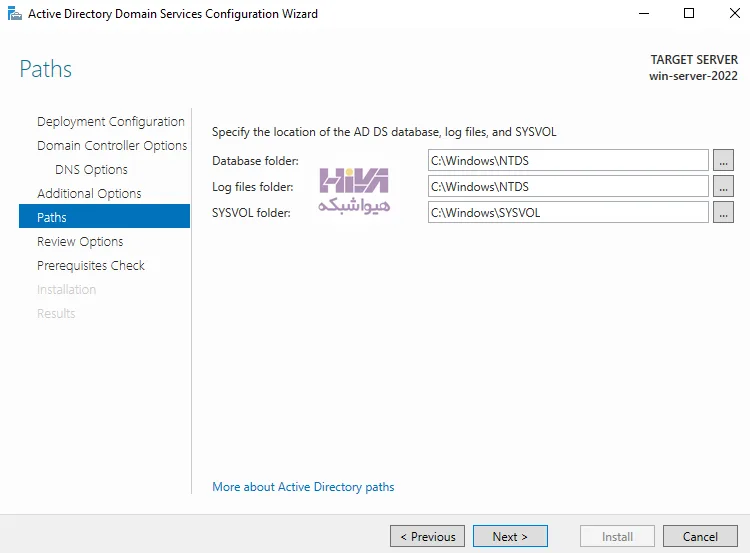Click the 'Specify the location' instruction text
Screen dimensions: 750x553
coord(384,132)
